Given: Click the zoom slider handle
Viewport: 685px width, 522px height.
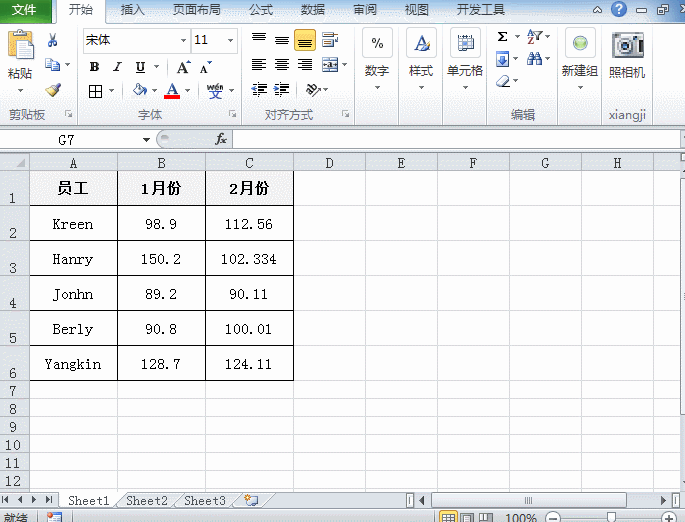Looking at the screenshot, I should (x=611, y=518).
